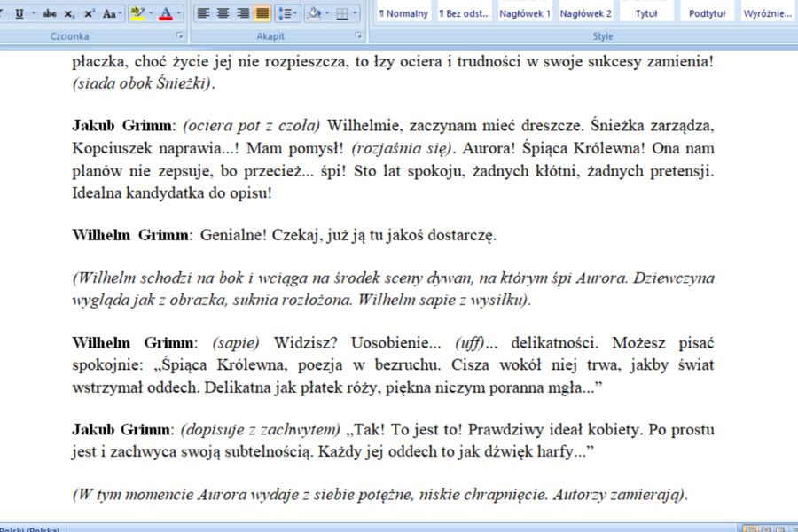Image resolution: width=798 pixels, height=532 pixels.
Task: Select the Tytuł style
Action: pyautogui.click(x=646, y=13)
